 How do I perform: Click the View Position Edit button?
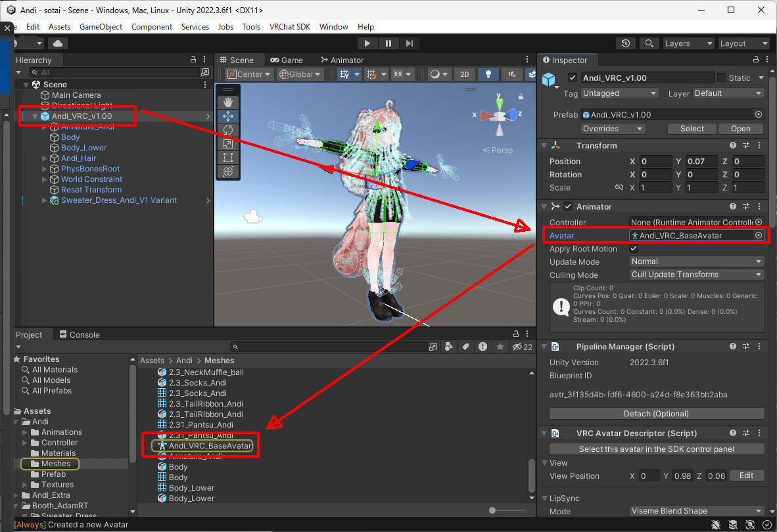(x=746, y=476)
